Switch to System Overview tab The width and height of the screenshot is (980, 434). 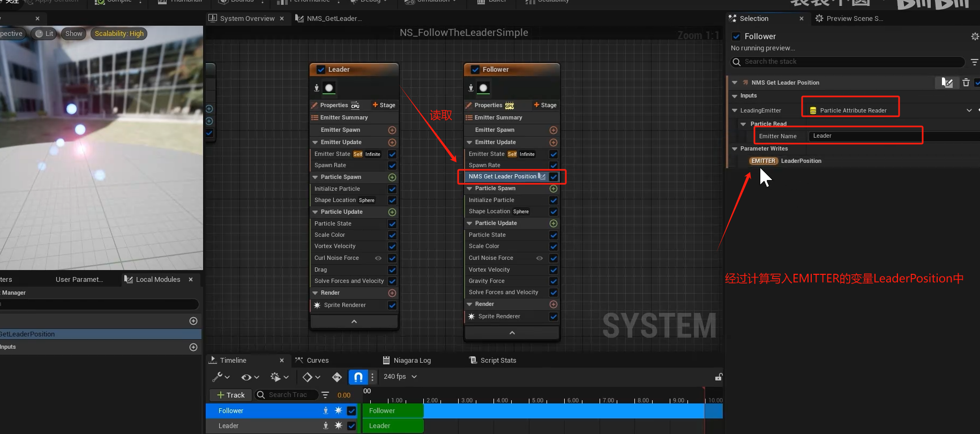(x=247, y=19)
